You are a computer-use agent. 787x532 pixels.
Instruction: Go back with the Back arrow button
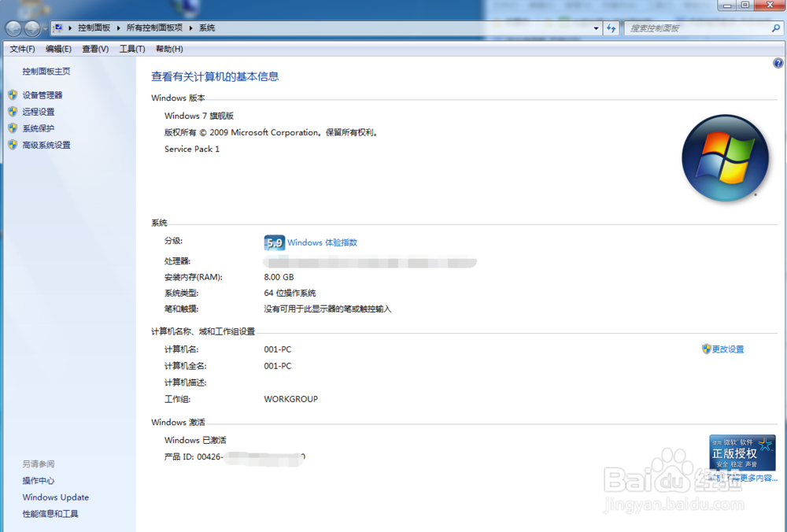click(x=13, y=28)
